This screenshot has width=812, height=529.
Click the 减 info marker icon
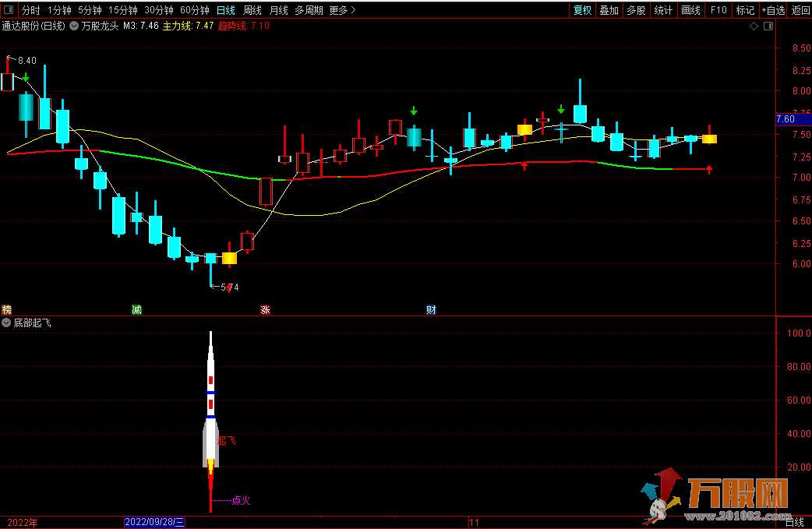click(x=136, y=309)
